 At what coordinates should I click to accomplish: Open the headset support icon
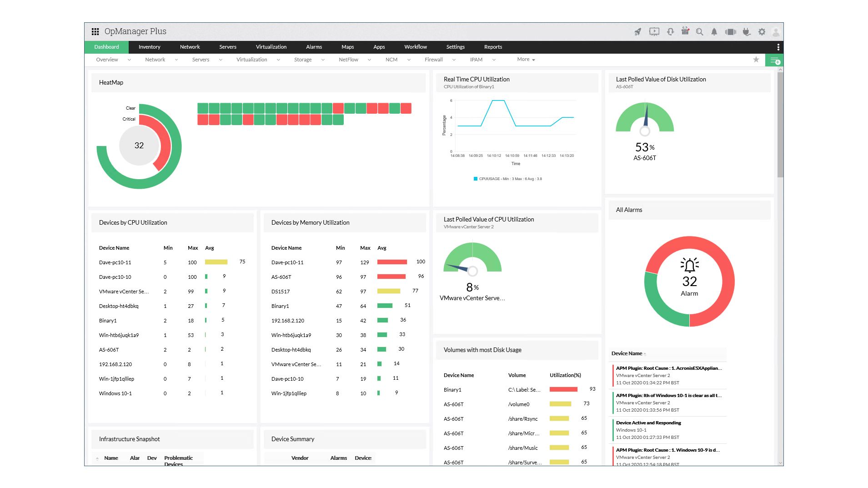pos(670,32)
